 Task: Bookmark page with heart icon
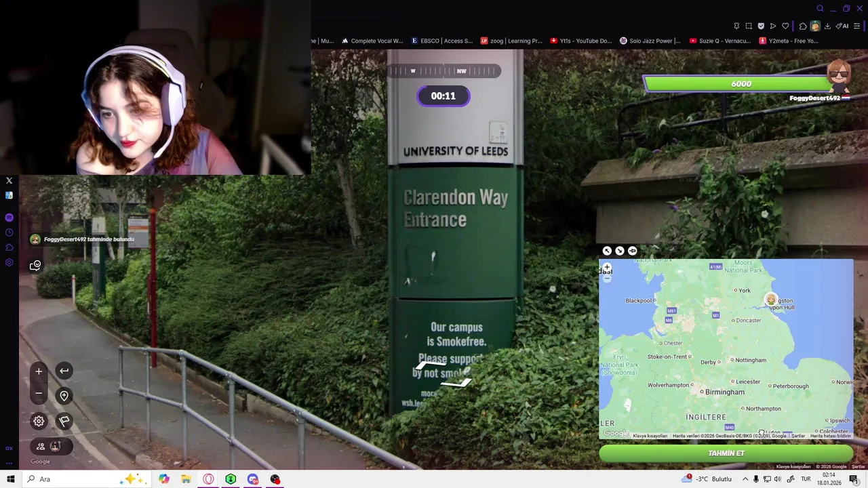pyautogui.click(x=785, y=26)
